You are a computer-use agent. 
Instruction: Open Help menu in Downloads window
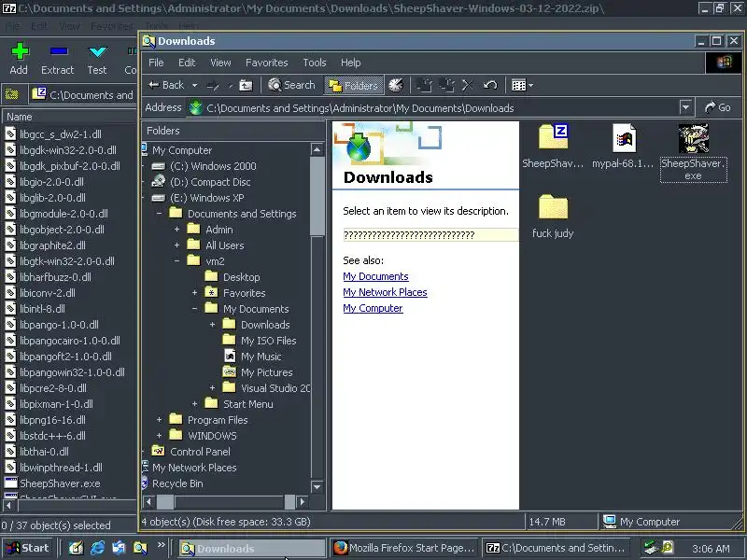351,63
